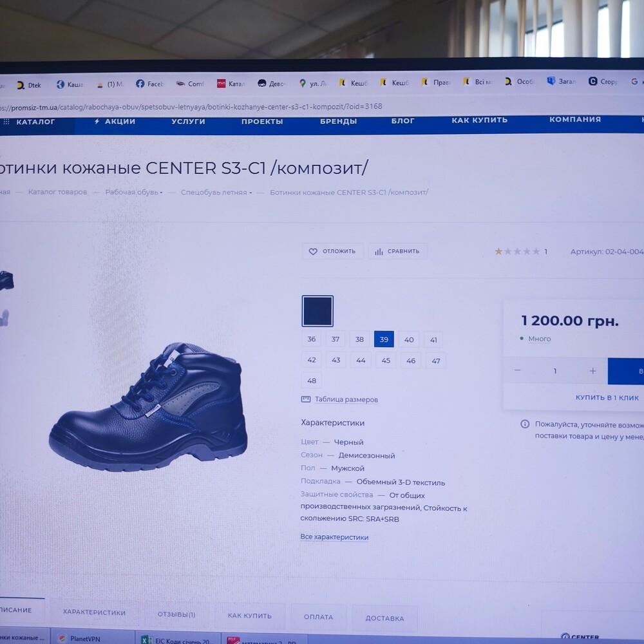The image size is (644, 644).
Task: Select shoe size 39
Action: coord(384,339)
